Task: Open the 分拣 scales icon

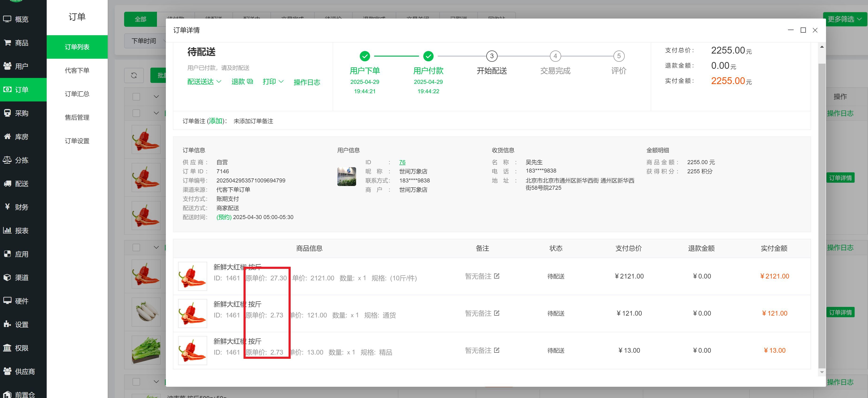Action: click(x=7, y=160)
